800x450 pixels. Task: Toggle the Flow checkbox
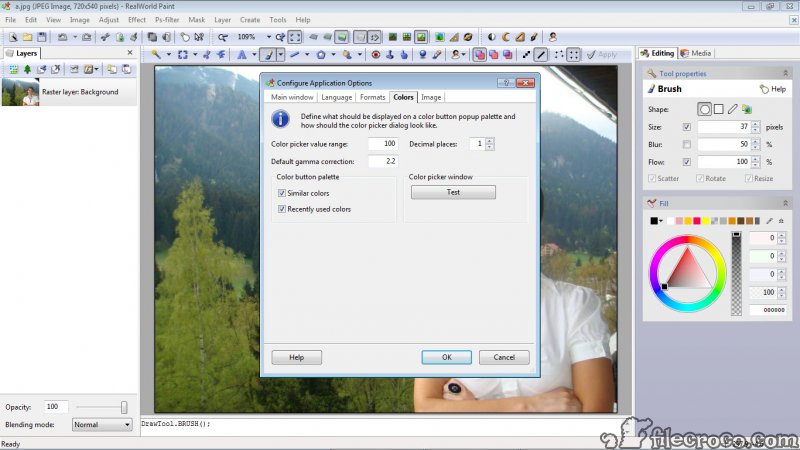[687, 162]
